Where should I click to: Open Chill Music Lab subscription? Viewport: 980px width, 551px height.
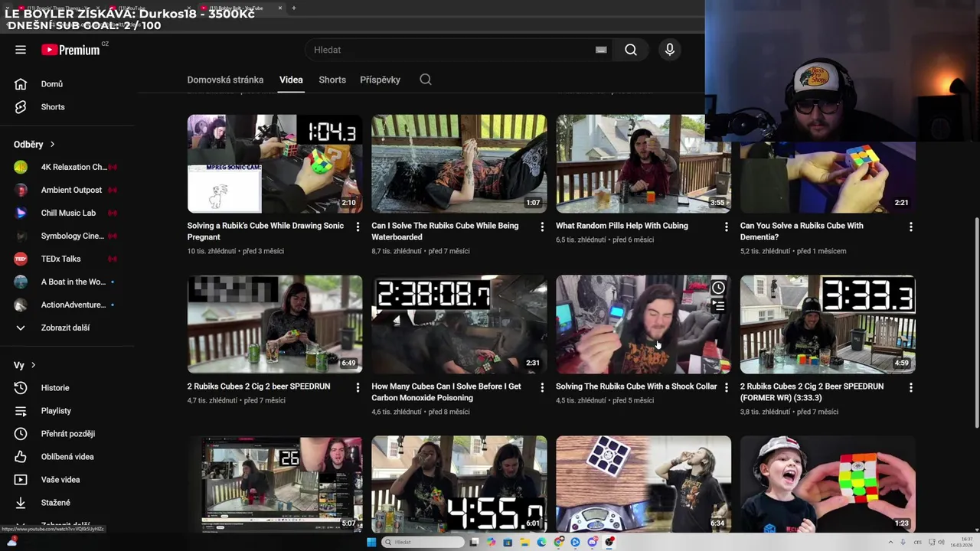point(67,213)
